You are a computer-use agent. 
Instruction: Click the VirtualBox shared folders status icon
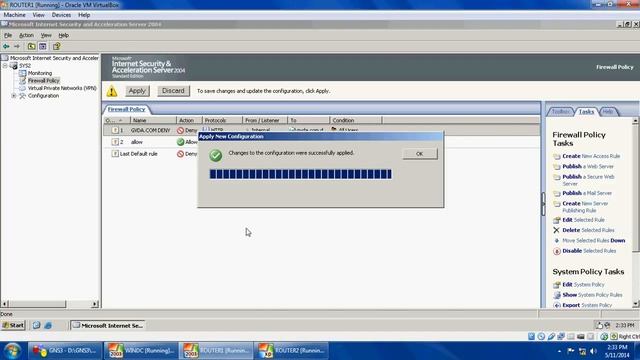(571, 336)
